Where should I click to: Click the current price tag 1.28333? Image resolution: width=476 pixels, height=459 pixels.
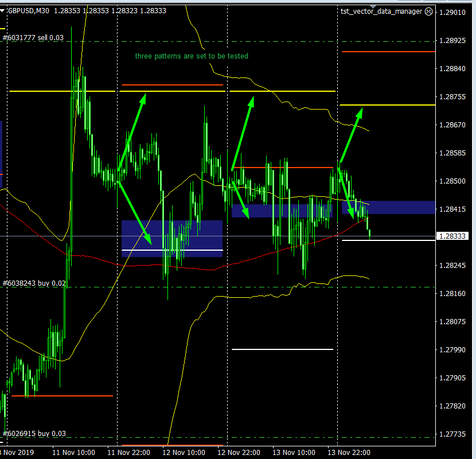(454, 236)
